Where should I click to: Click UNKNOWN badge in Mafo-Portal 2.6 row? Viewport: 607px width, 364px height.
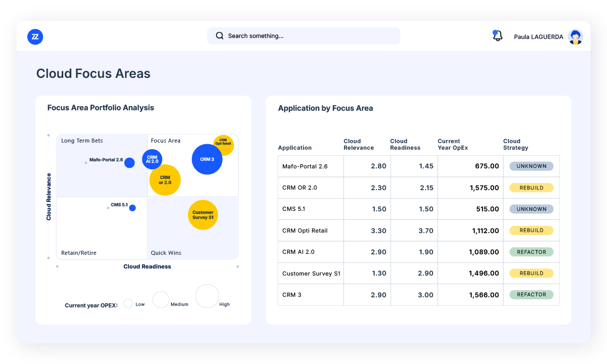point(531,166)
